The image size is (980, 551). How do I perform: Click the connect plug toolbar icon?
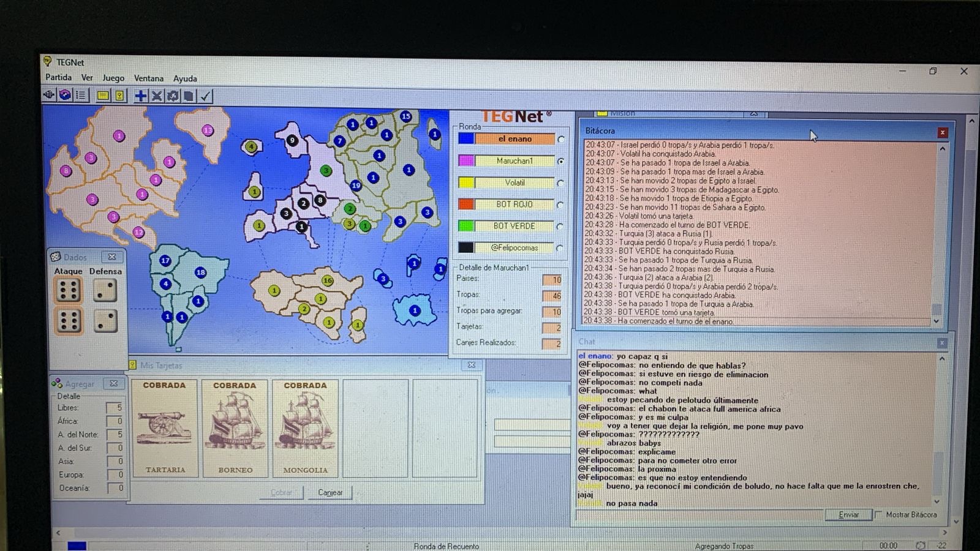point(49,94)
